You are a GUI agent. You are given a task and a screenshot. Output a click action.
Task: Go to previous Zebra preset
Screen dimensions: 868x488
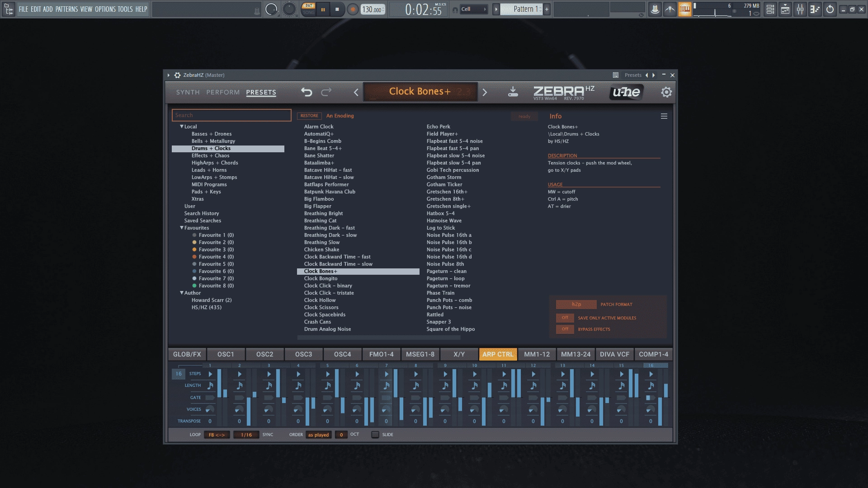(356, 92)
